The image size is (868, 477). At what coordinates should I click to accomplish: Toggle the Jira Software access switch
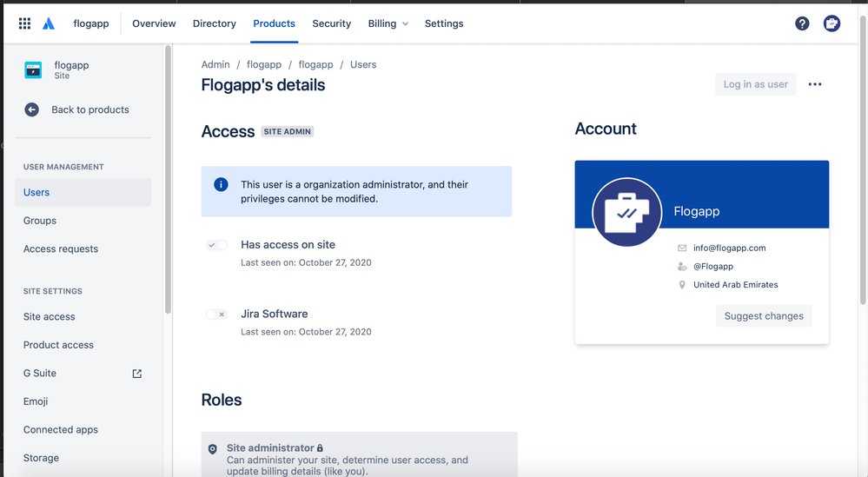216,315
